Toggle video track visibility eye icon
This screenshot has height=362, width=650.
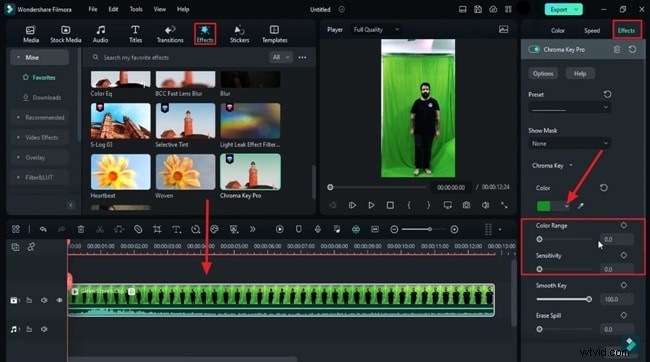[59, 300]
